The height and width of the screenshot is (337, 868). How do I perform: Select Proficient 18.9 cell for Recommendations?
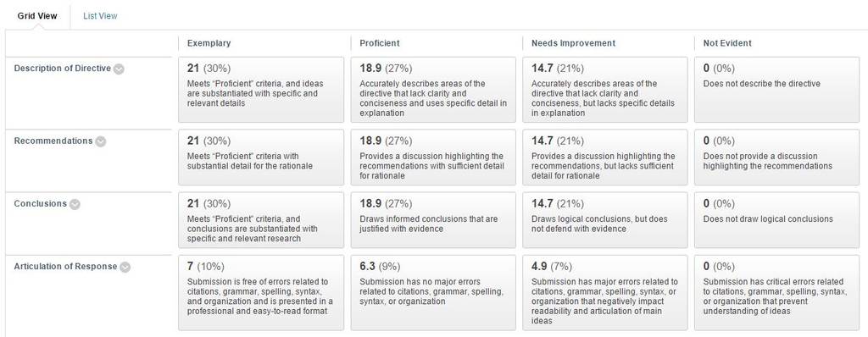click(433, 157)
